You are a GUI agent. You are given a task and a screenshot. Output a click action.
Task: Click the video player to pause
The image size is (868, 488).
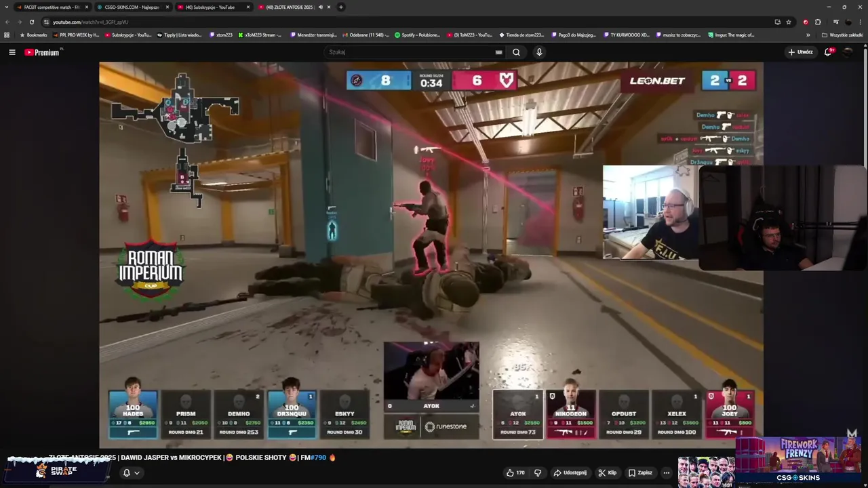tap(431, 254)
